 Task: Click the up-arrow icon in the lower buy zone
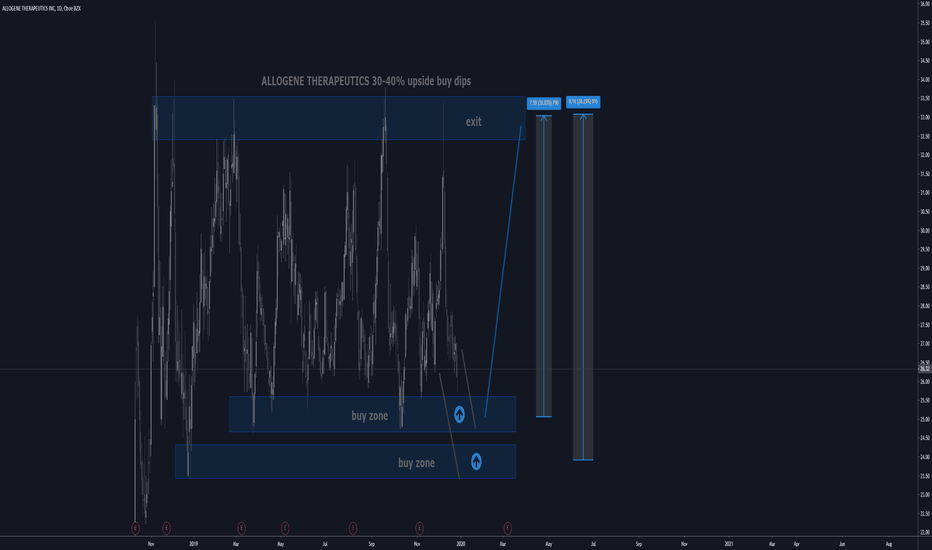click(476, 461)
